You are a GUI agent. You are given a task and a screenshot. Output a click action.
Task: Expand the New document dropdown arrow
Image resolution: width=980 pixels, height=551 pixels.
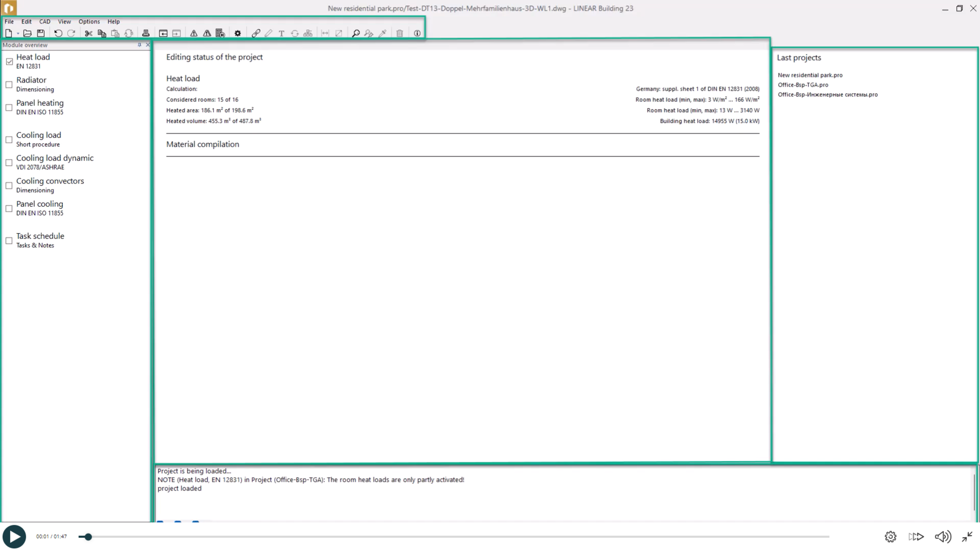[x=18, y=34]
